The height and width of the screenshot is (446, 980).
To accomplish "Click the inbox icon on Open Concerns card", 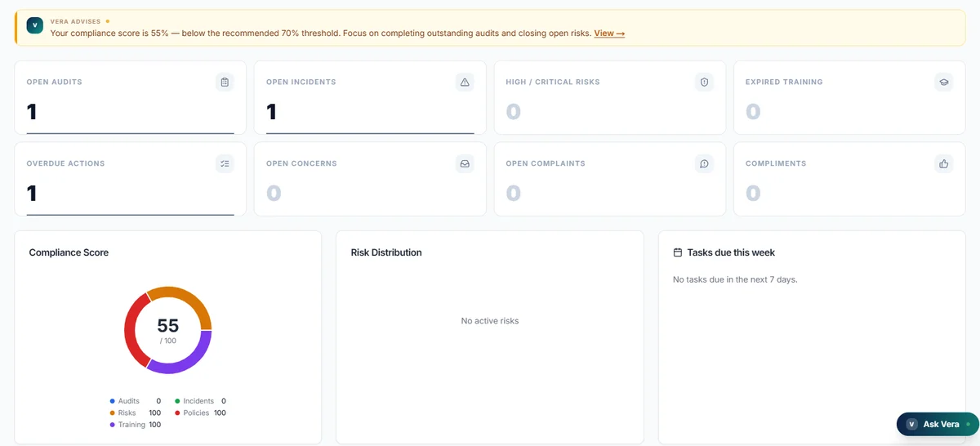I will point(465,163).
